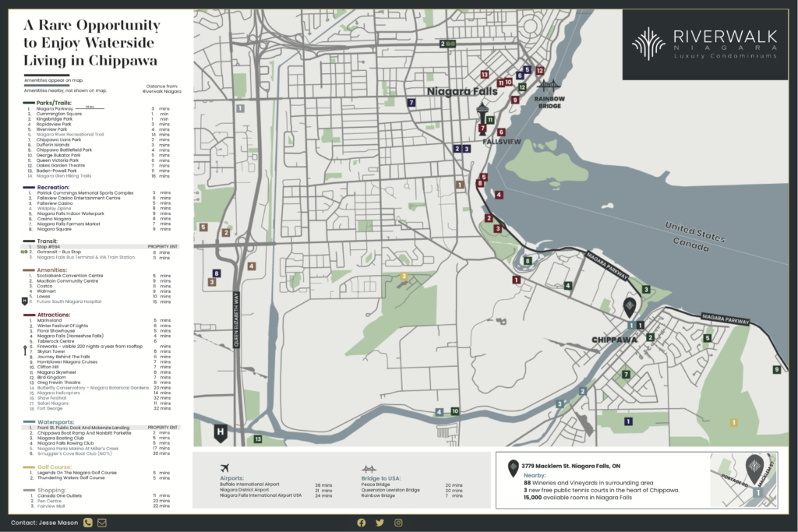The image size is (798, 532).
Task: Click Queenston Lewiston Bridge entry
Action: pos(390,490)
